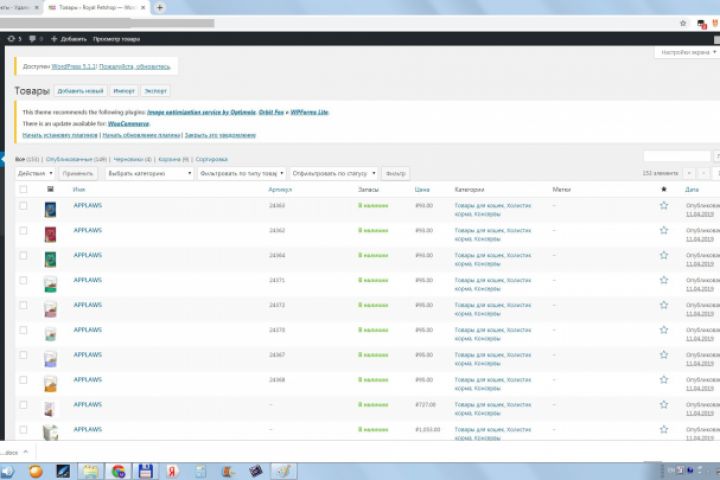Click the plus Добавить item in admin bar
Viewport: 720px width, 480px height.
tap(69, 39)
